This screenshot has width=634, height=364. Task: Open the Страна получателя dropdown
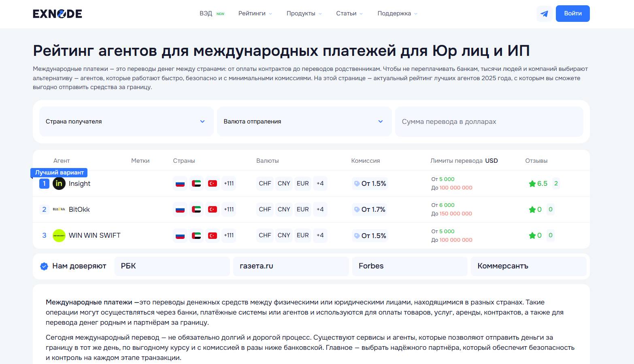[126, 121]
